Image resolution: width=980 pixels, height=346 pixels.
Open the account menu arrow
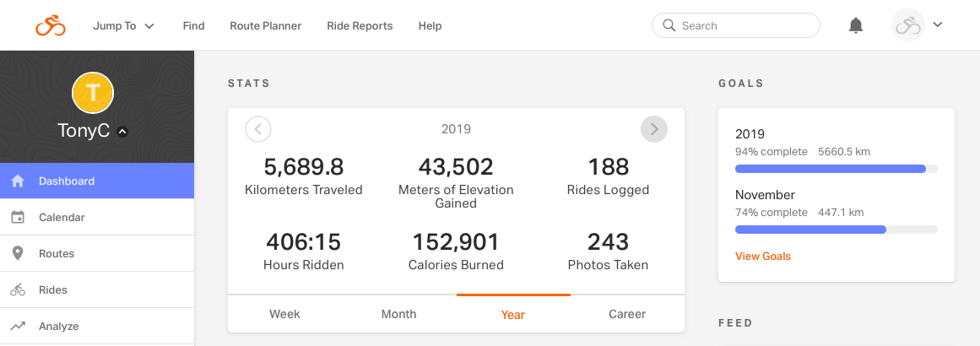point(938,24)
